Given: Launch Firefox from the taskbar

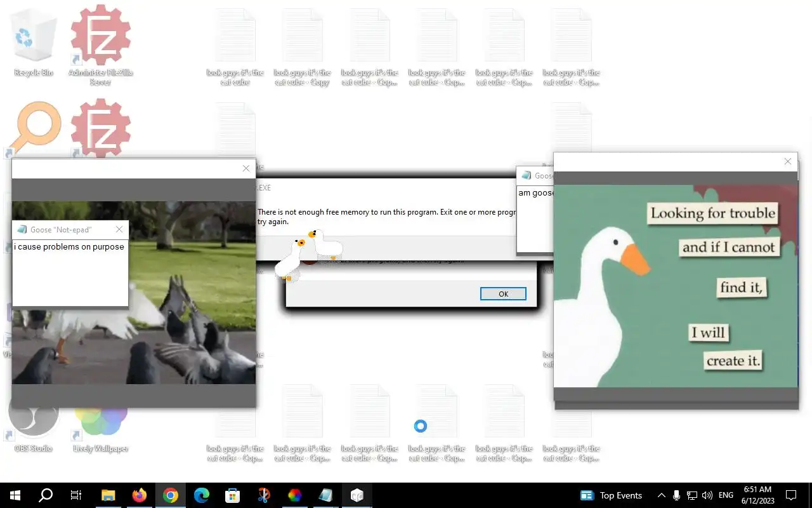Looking at the screenshot, I should (x=140, y=495).
